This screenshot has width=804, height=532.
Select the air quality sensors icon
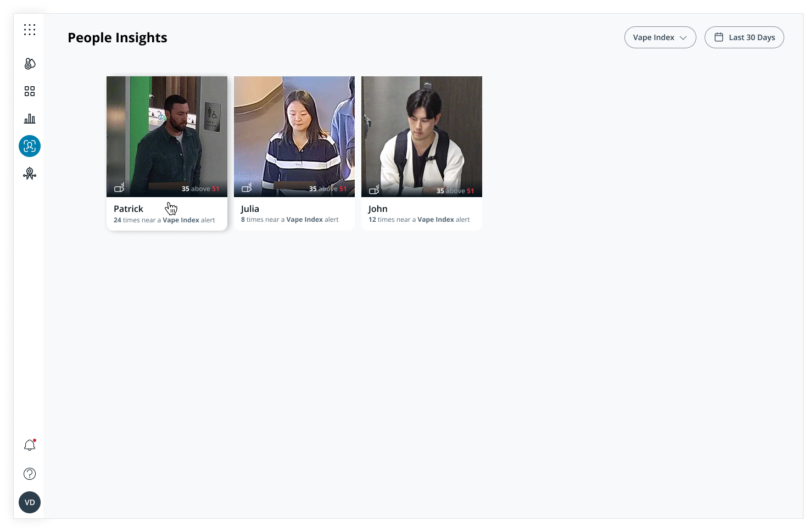coord(30,64)
